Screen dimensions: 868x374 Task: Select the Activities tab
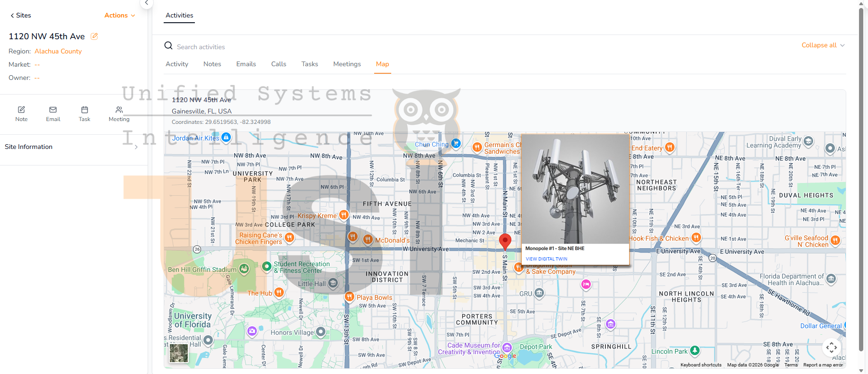179,15
